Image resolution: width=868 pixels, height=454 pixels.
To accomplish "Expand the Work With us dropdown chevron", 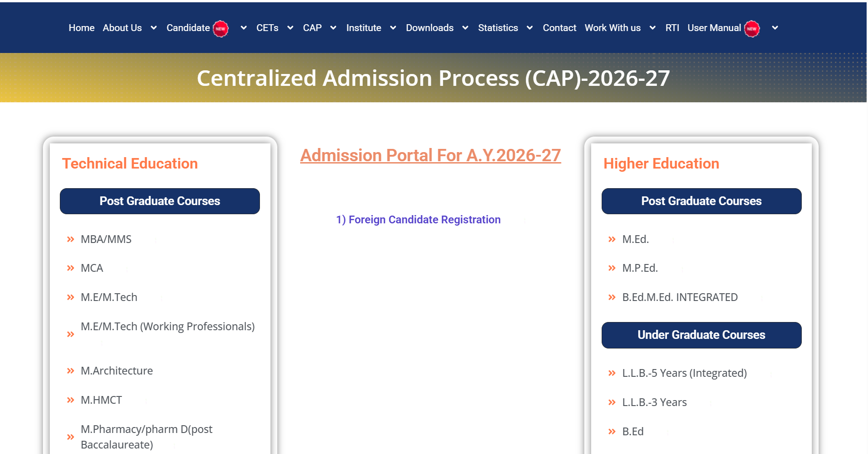I will [x=653, y=28].
